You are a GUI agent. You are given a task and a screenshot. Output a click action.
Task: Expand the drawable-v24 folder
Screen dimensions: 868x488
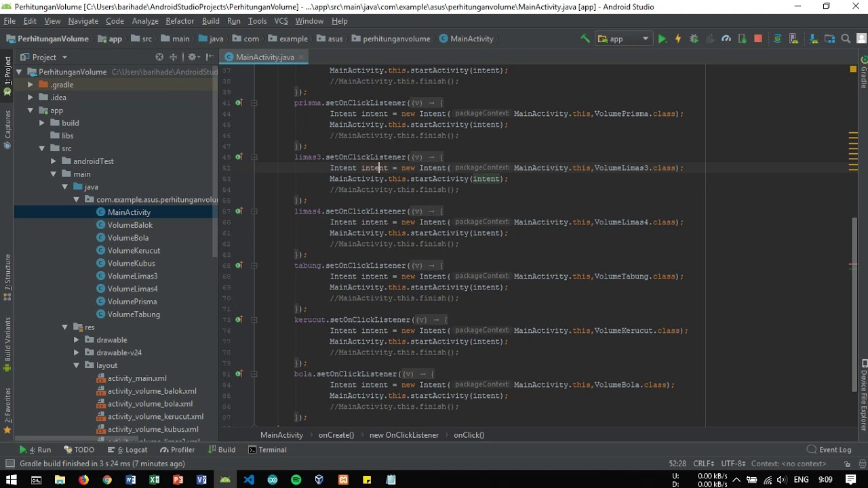(77, 352)
